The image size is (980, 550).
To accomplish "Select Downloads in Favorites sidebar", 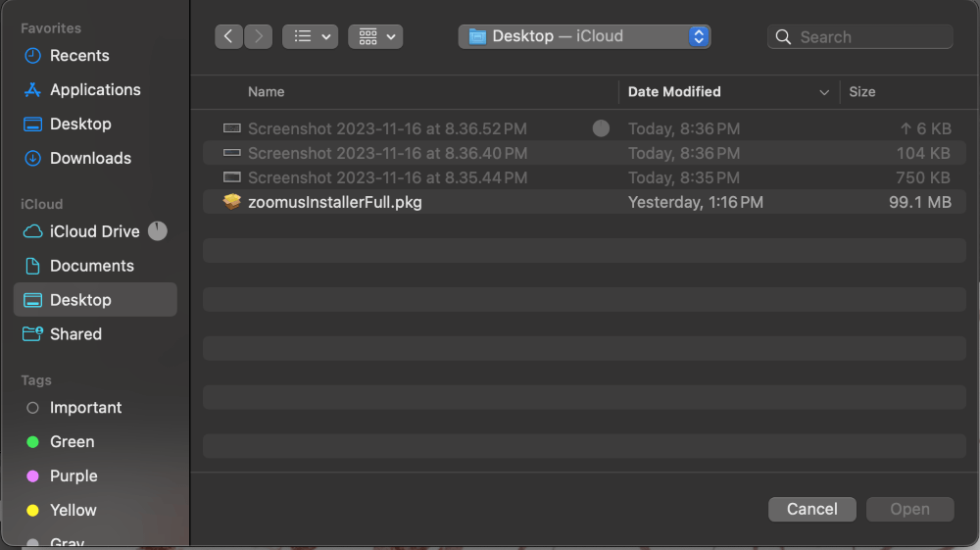I will tap(90, 158).
